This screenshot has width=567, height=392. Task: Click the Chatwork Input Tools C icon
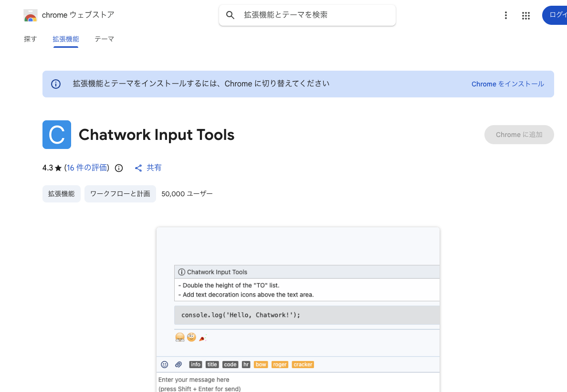point(57,135)
